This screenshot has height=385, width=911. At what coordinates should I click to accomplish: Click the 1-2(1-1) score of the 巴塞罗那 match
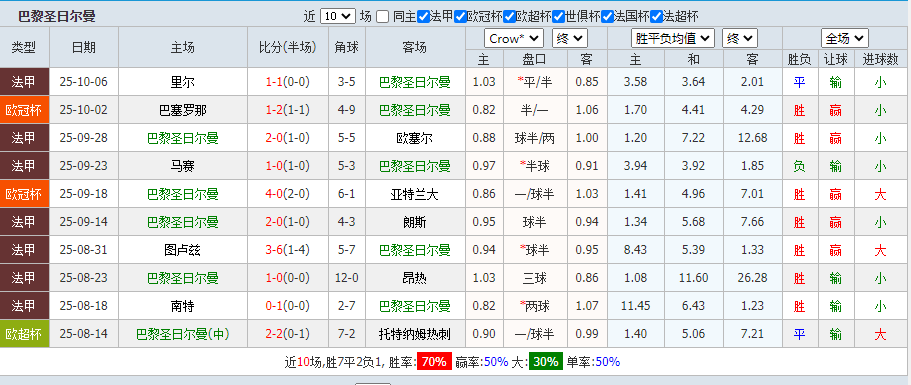click(x=288, y=110)
